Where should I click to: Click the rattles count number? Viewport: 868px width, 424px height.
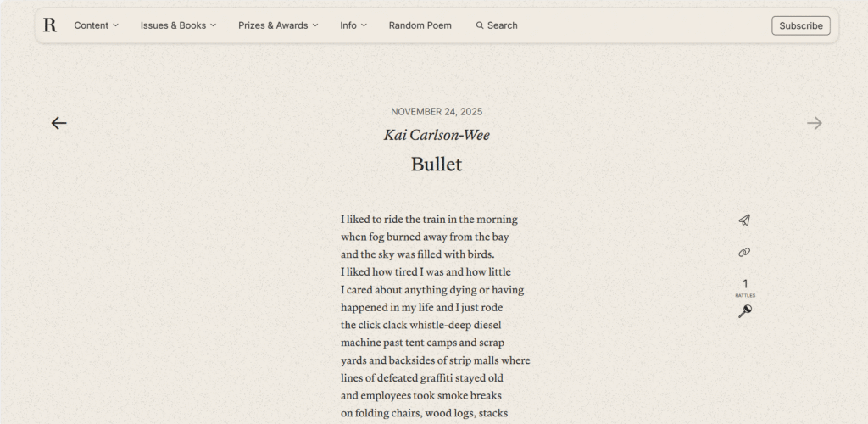pyautogui.click(x=745, y=284)
